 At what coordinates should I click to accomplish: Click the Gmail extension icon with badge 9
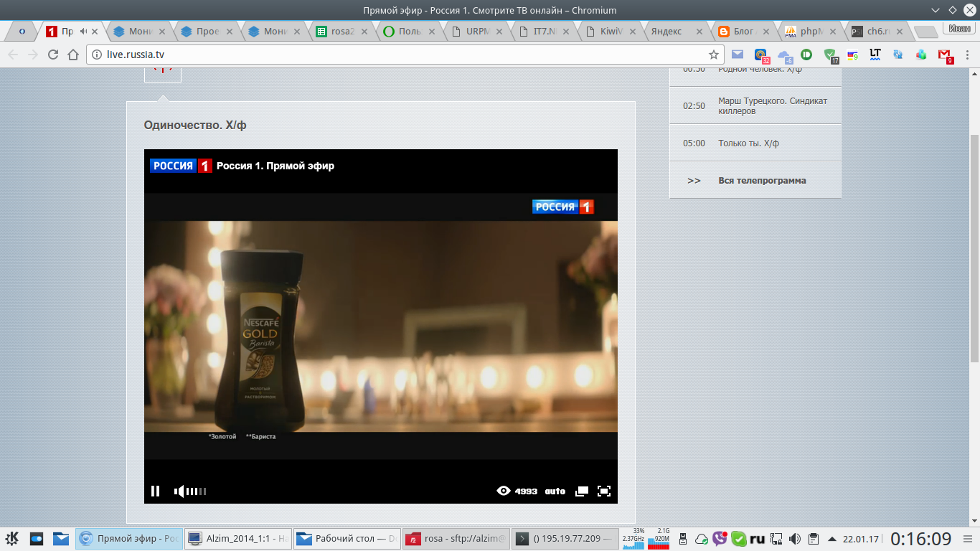pyautogui.click(x=944, y=55)
